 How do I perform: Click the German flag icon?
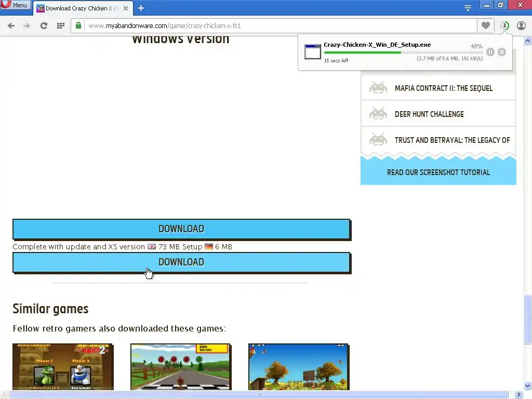tap(209, 247)
